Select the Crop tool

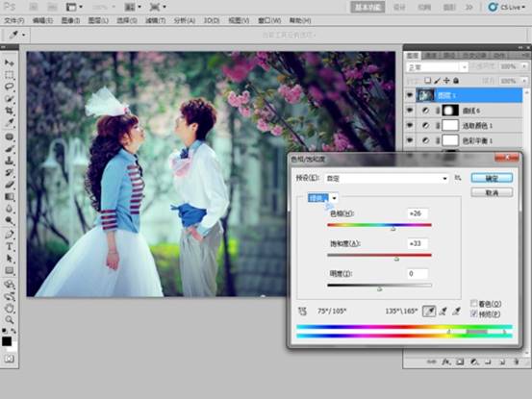point(10,111)
